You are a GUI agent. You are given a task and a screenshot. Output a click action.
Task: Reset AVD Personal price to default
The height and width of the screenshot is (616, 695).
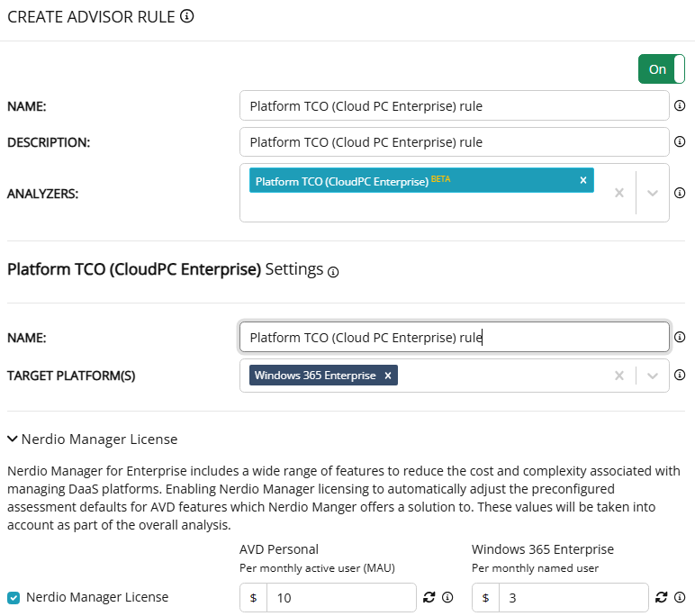[429, 597]
